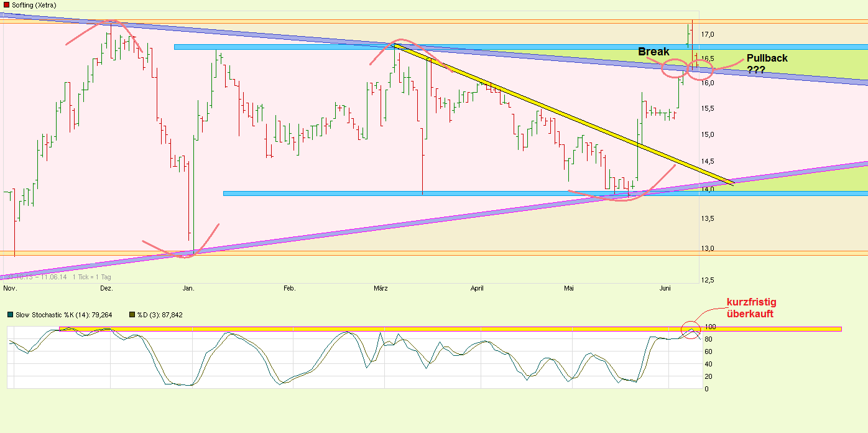Click the stochastic axis value 40
The image size is (868, 433).
[x=708, y=364]
